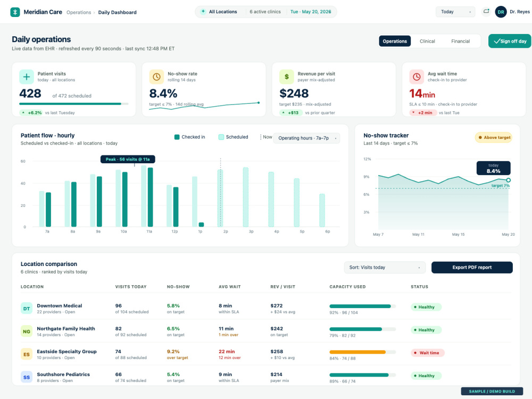This screenshot has height=399, width=532.
Task: Click the Northgate capacity bar
Action: click(x=363, y=329)
